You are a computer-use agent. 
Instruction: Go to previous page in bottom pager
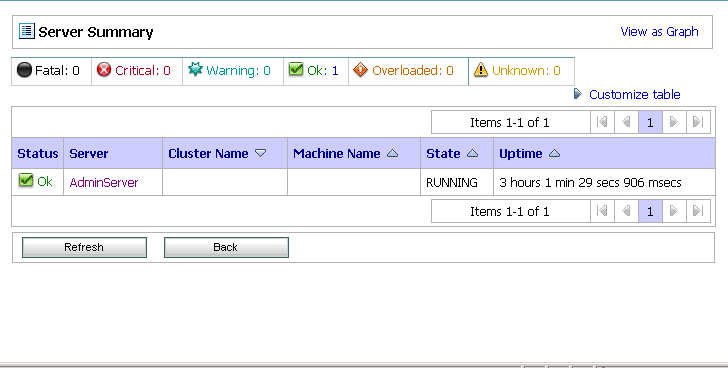(x=626, y=211)
